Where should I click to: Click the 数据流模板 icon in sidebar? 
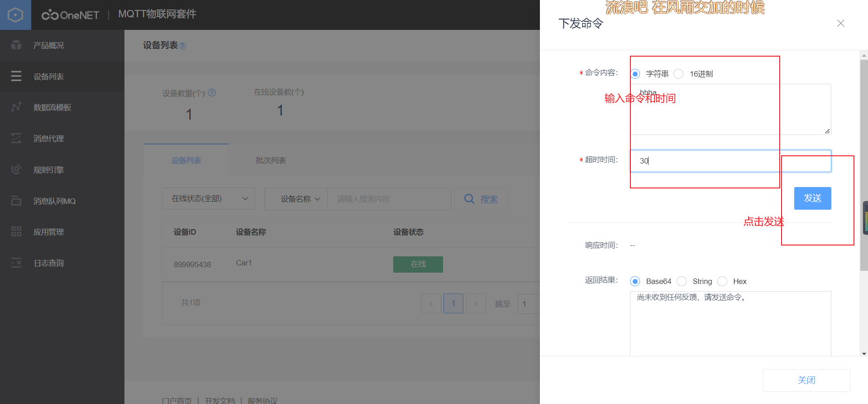click(x=16, y=107)
